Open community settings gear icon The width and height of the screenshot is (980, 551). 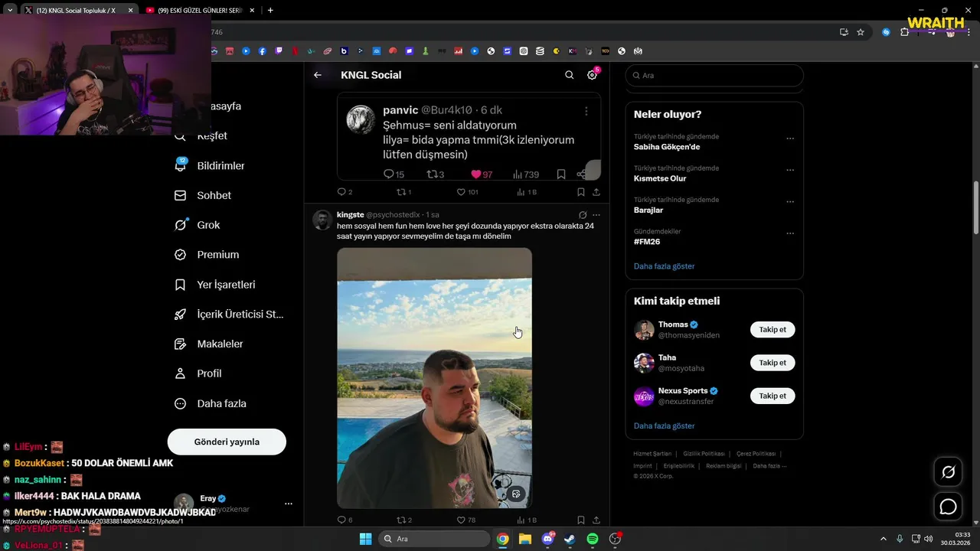point(592,75)
